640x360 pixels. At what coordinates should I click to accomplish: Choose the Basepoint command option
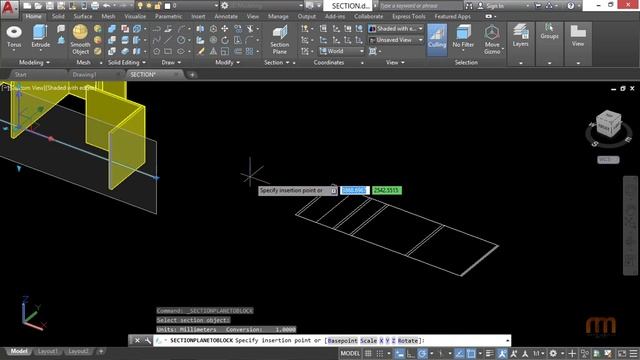point(342,340)
